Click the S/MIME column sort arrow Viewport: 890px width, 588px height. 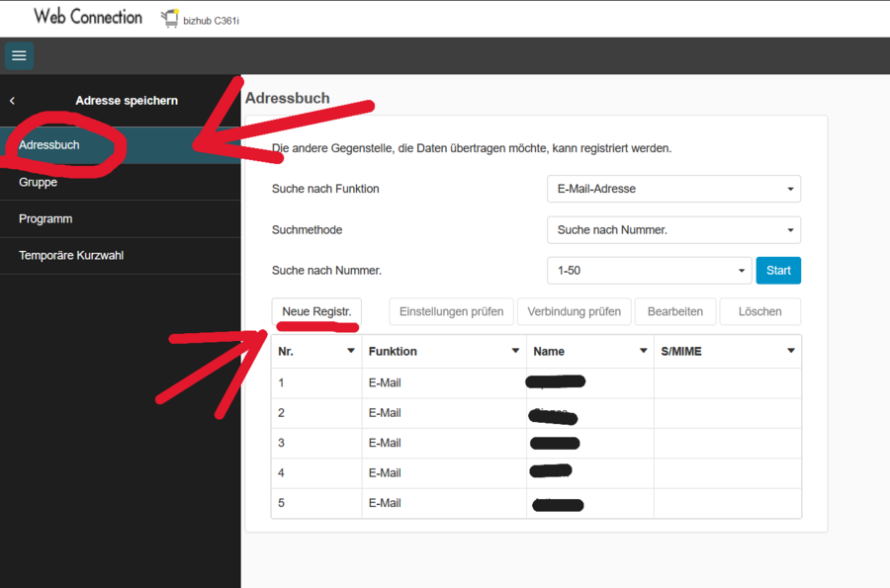[790, 351]
